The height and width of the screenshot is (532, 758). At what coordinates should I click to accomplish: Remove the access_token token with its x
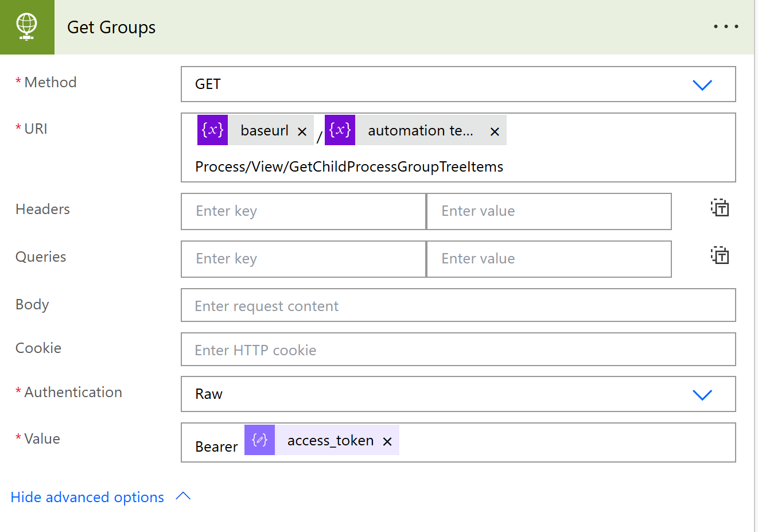pyautogui.click(x=387, y=441)
